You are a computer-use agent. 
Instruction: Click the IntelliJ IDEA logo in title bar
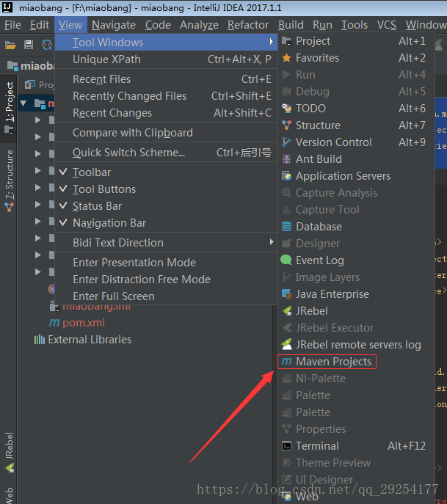pos(7,7)
